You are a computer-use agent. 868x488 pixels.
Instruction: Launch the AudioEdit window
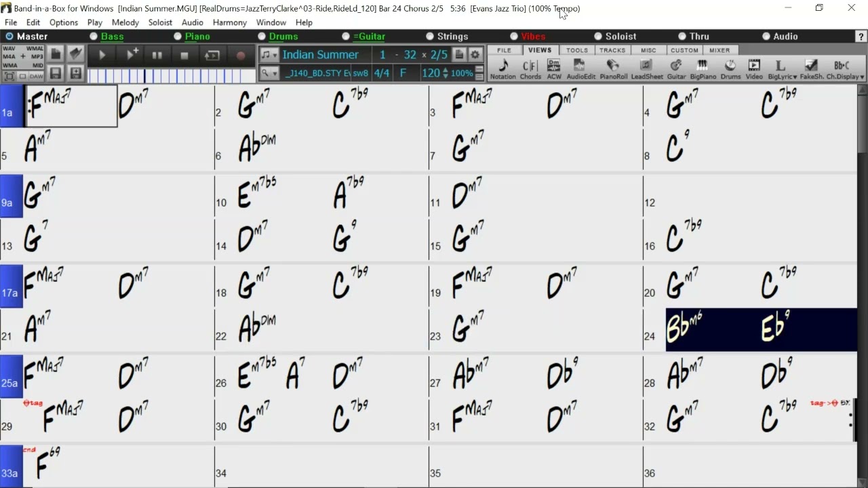pyautogui.click(x=580, y=69)
